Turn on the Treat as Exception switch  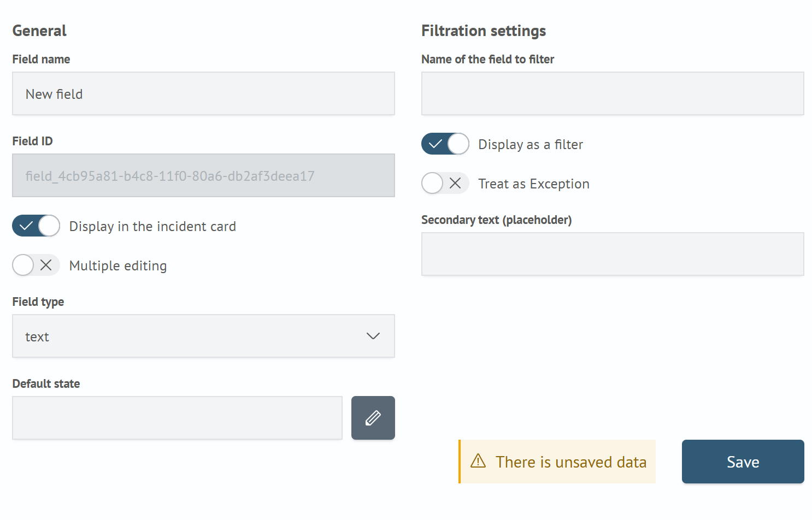coord(445,183)
